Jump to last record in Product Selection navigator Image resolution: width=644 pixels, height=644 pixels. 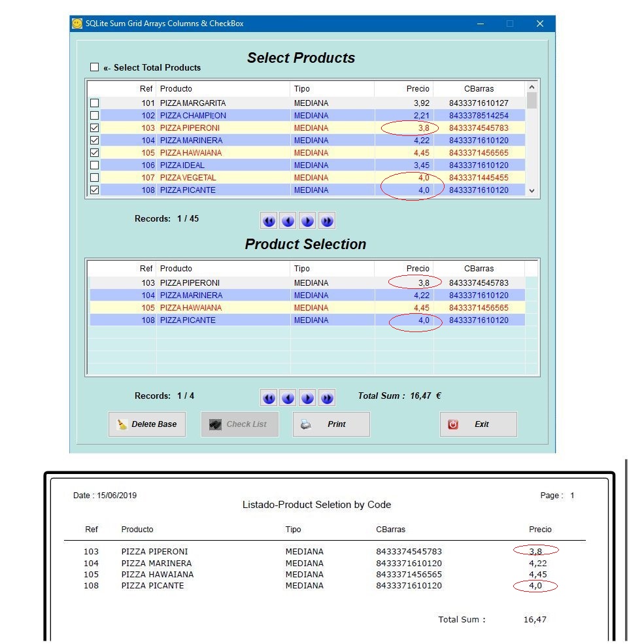point(328,398)
